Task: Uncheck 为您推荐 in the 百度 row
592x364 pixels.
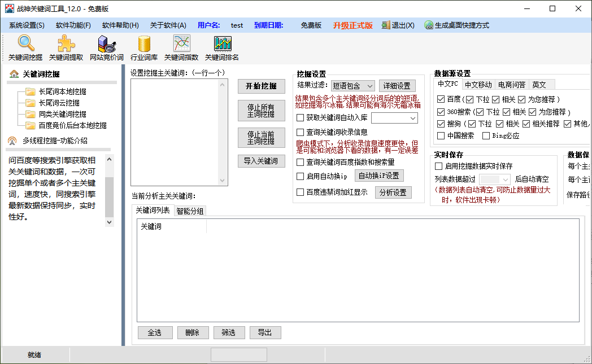Action: tap(522, 99)
